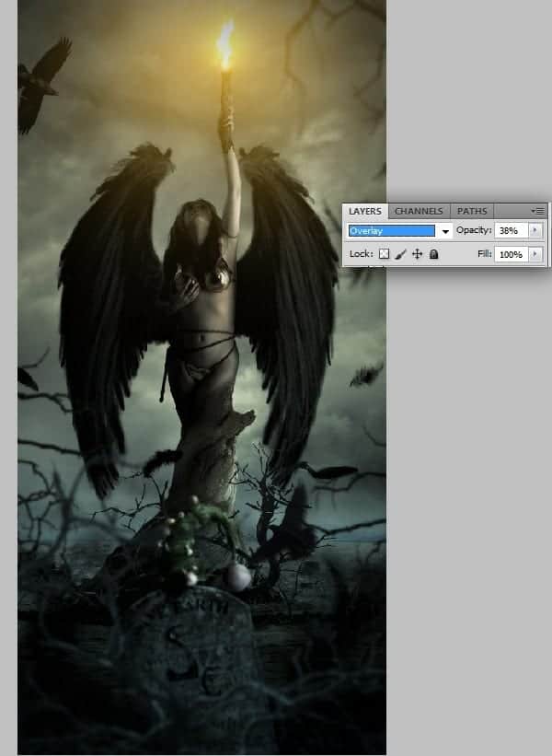Click the Opacity label

[x=474, y=230]
